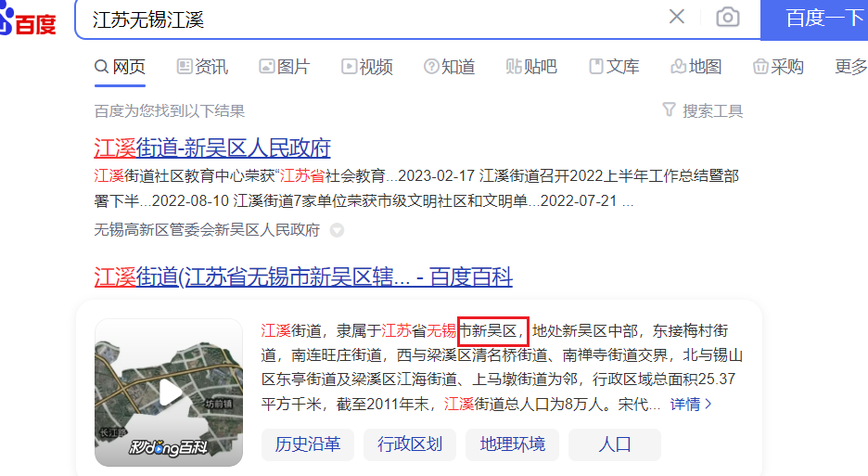Open the 搜索工具 filter icon
The image size is (868, 476).
pos(669,109)
